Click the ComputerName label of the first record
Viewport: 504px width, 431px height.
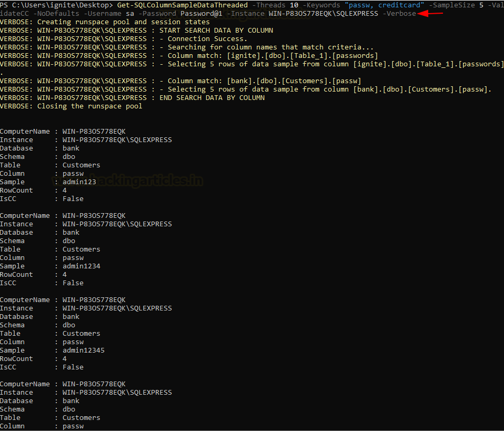[x=25, y=131]
